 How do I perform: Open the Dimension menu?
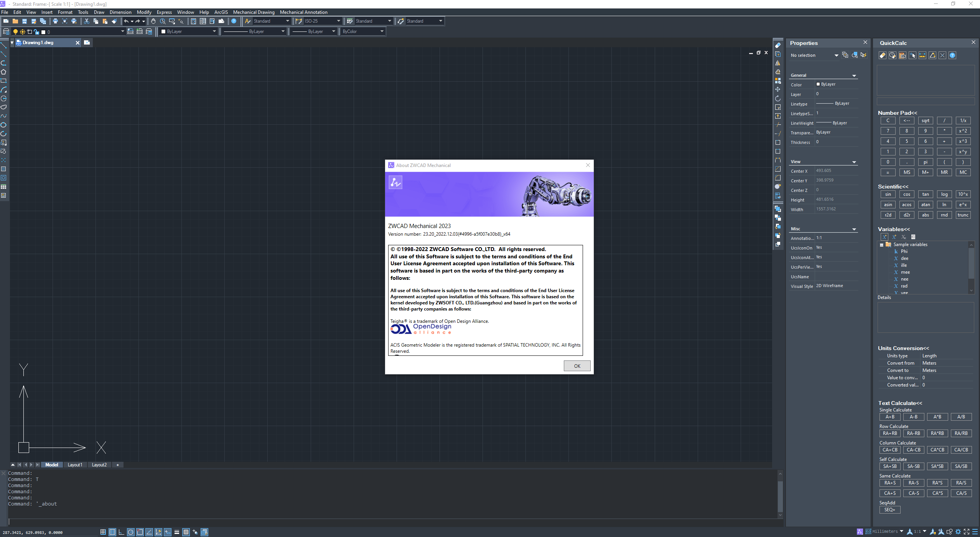(x=120, y=12)
